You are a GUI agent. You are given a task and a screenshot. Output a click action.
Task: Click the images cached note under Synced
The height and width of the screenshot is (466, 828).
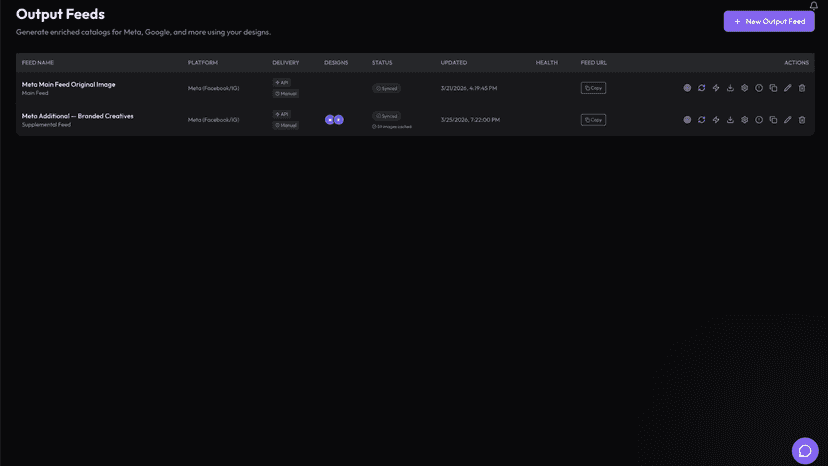coord(392,127)
